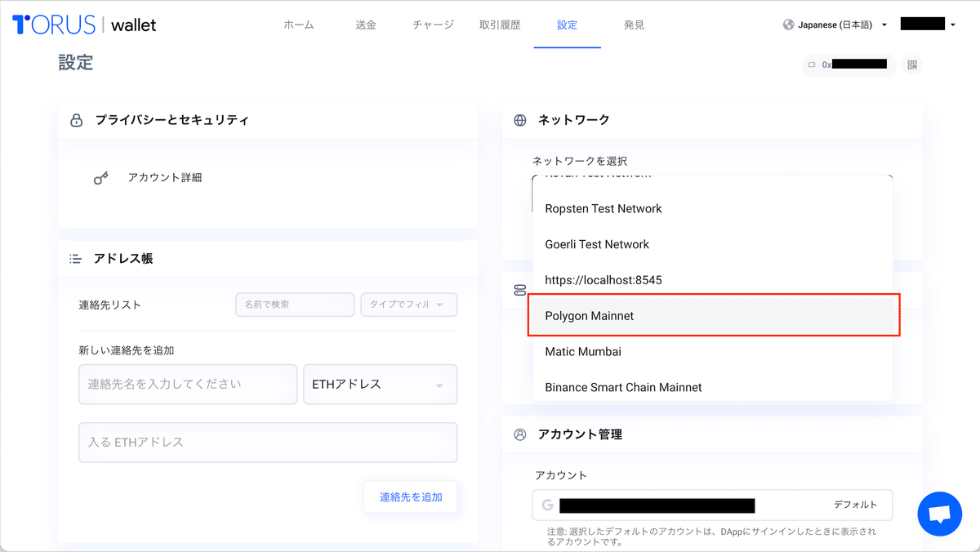Go to the 取引履歴 tab

[x=500, y=24]
